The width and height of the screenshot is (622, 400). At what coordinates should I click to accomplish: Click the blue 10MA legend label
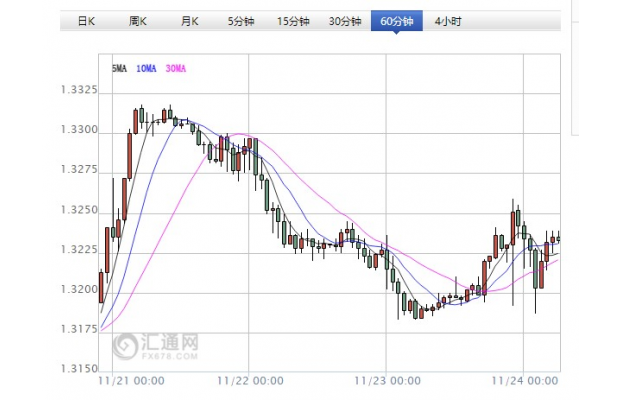[x=146, y=69]
